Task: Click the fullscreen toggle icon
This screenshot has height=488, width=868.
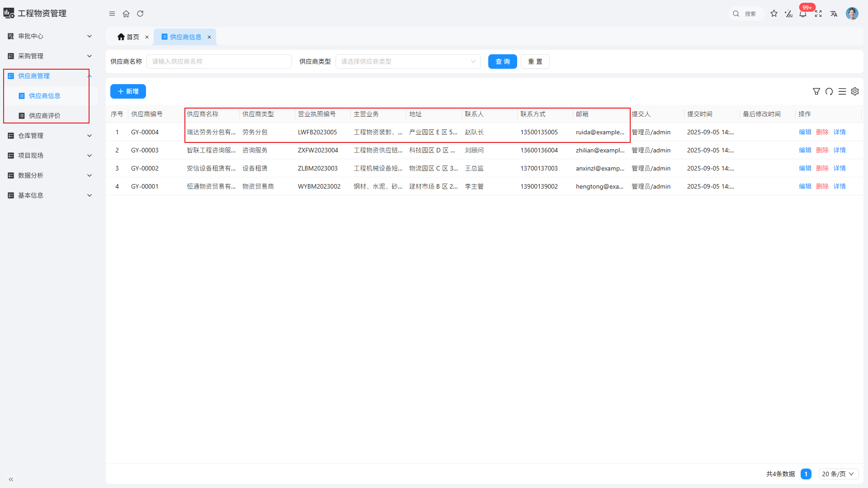Action: 818,14
